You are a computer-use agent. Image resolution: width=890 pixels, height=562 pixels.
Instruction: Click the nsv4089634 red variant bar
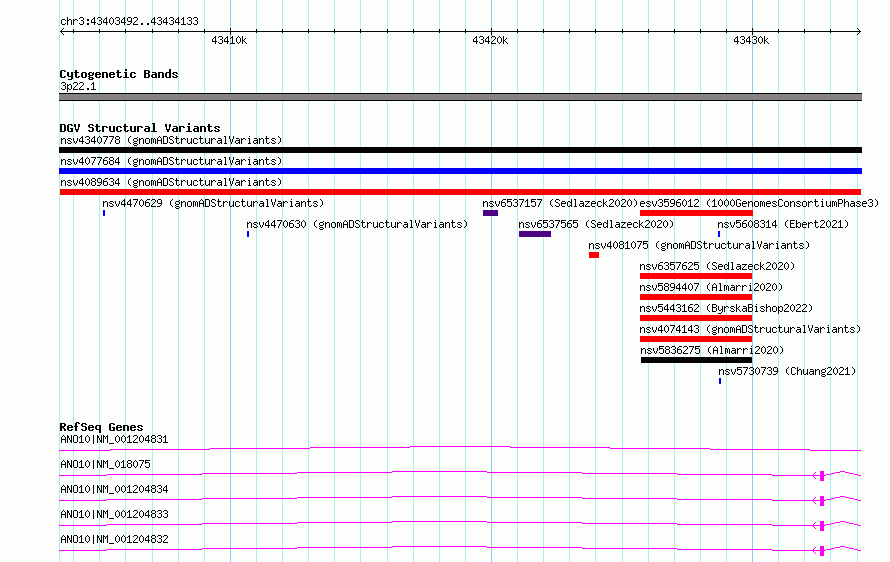pos(460,192)
